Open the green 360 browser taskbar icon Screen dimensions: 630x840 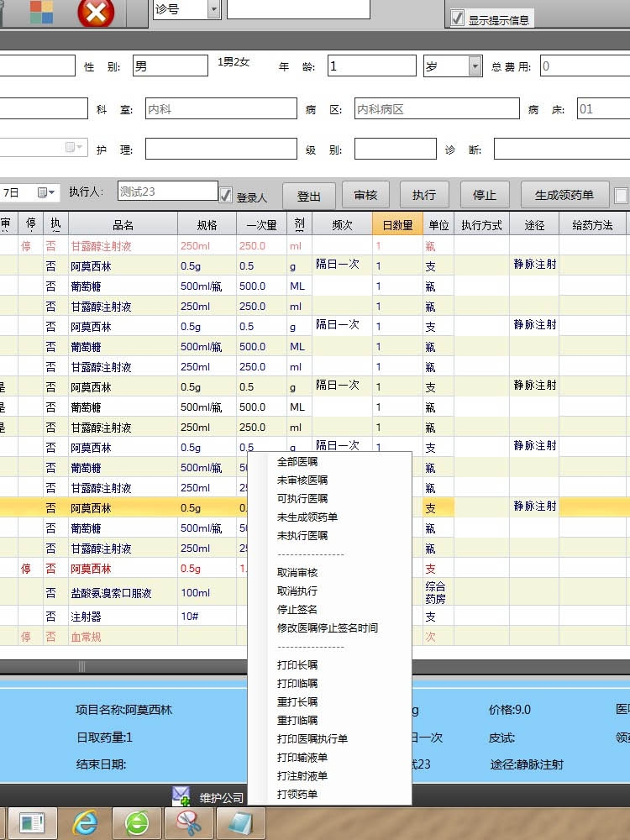point(137,823)
